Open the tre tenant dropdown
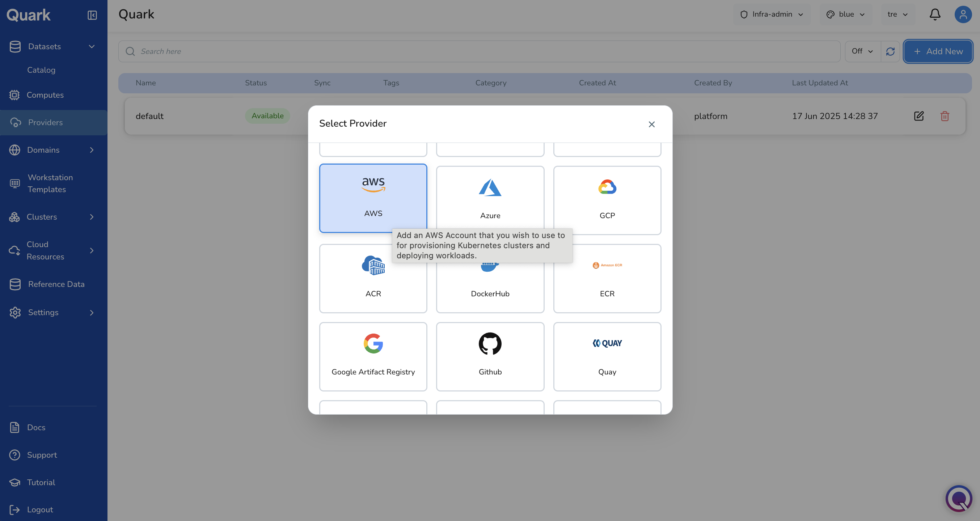 (898, 14)
